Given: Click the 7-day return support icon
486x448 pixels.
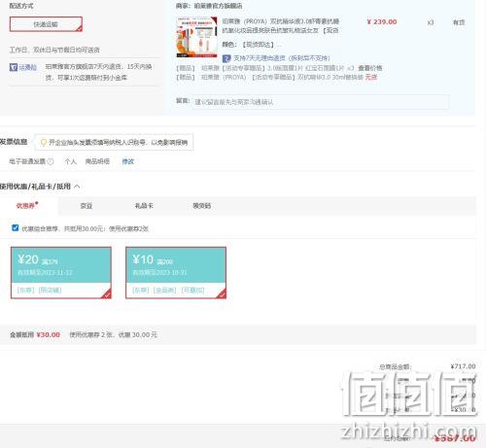Looking at the screenshot, I should pyautogui.click(x=226, y=58).
